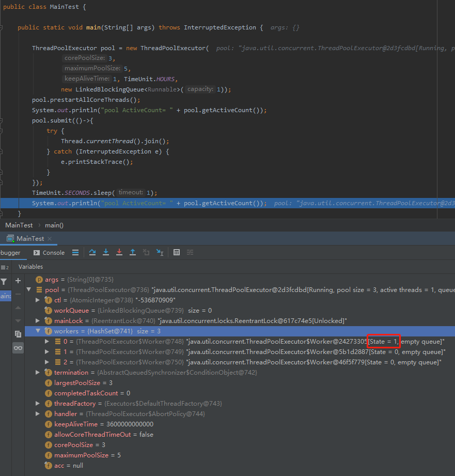Collapse the pool variable node

[29, 289]
